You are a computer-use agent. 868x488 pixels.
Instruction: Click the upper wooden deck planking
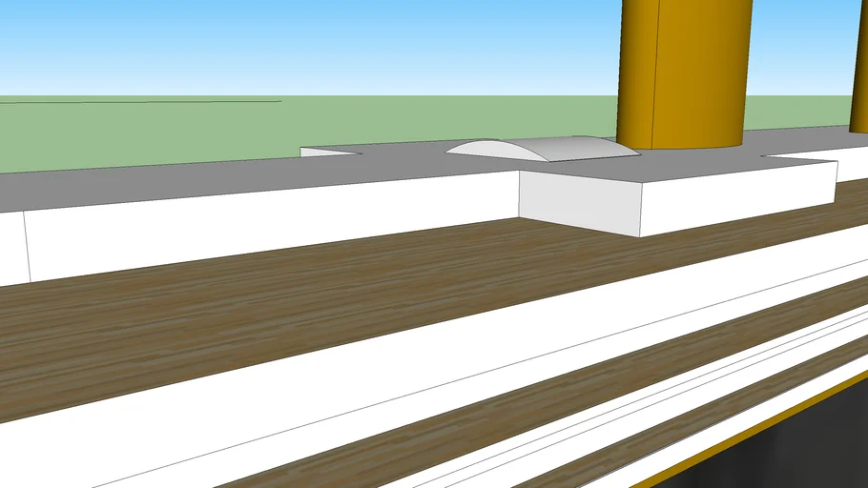[286, 315]
